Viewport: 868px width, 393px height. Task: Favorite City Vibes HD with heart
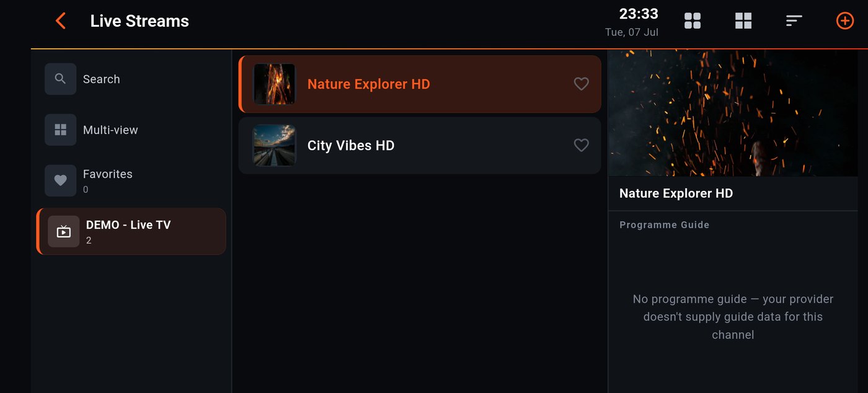click(x=581, y=145)
